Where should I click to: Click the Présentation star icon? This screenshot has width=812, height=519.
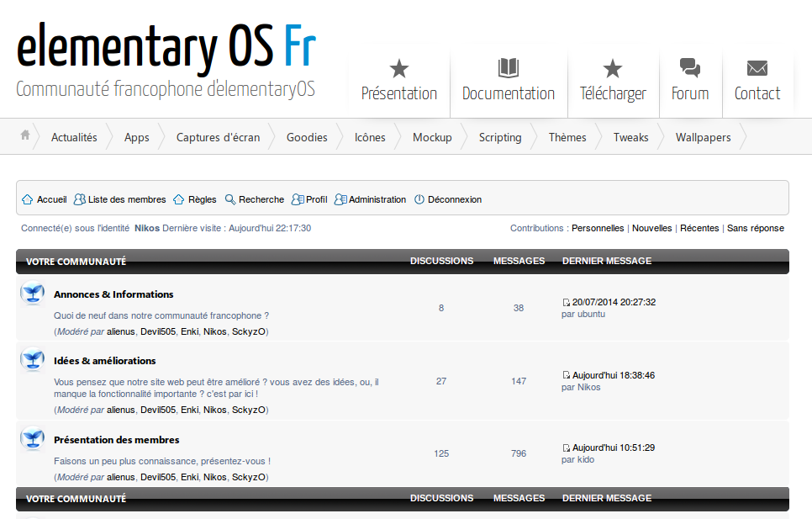pyautogui.click(x=399, y=68)
